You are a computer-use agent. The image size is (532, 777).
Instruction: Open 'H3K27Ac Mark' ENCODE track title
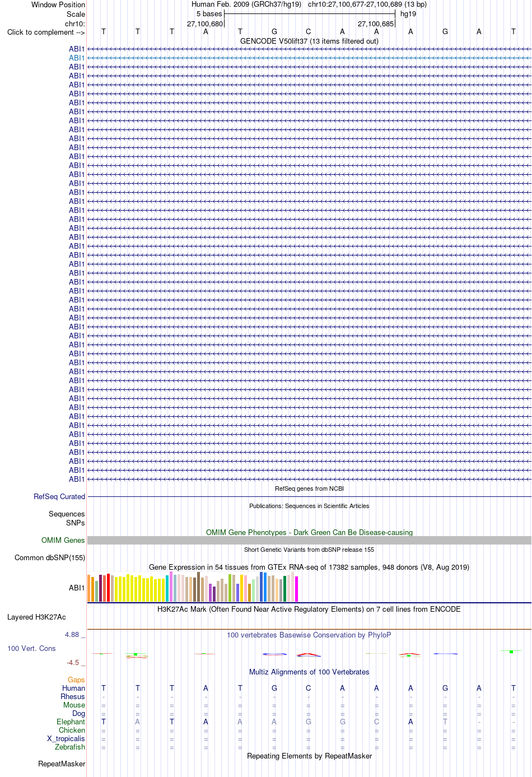click(309, 609)
